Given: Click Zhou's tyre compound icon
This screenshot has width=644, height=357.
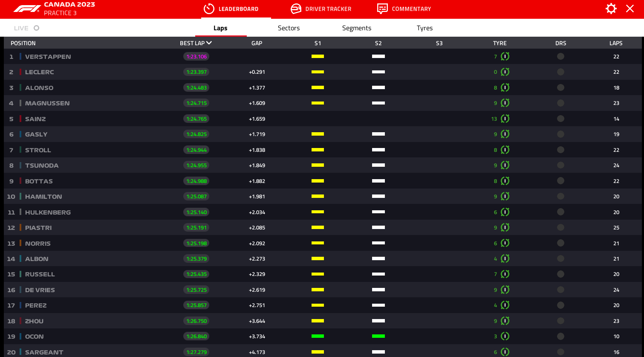Looking at the screenshot, I should 505,321.
